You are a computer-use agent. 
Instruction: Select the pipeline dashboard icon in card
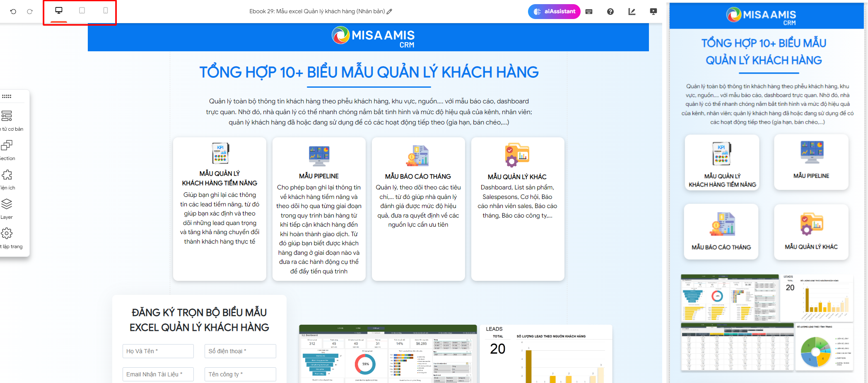pyautogui.click(x=319, y=156)
